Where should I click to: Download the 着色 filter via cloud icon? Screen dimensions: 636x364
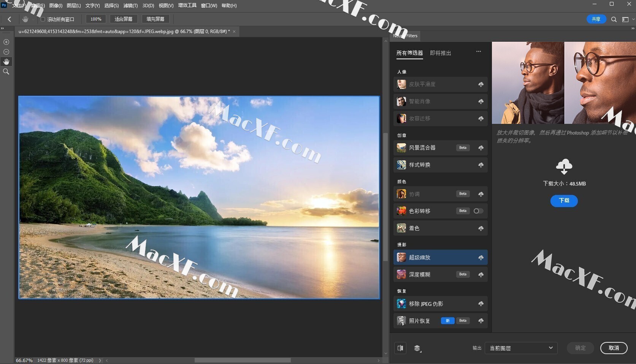point(481,228)
